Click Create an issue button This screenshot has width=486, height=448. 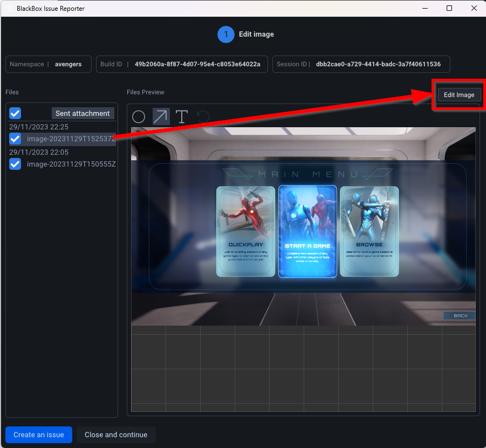click(x=39, y=435)
